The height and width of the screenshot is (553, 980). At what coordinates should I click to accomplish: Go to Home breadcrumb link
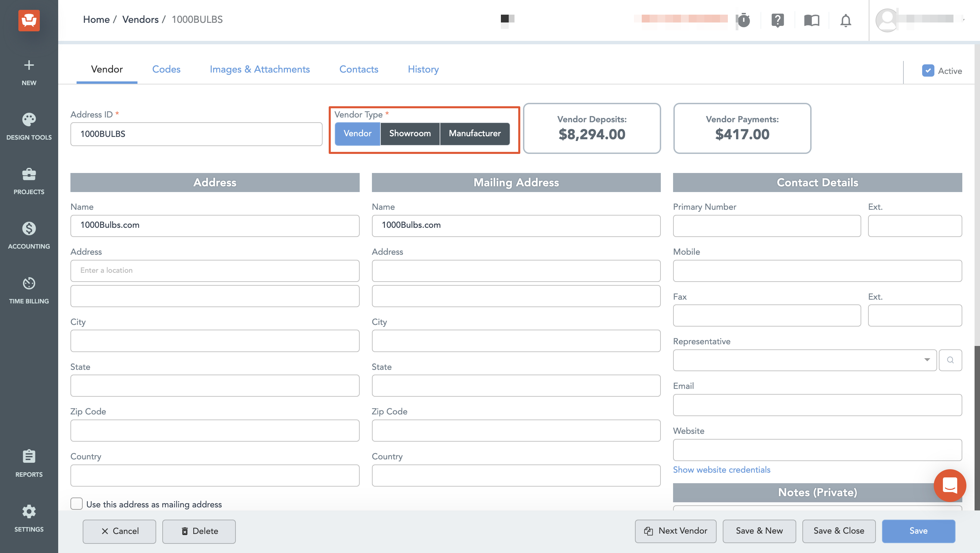(96, 20)
